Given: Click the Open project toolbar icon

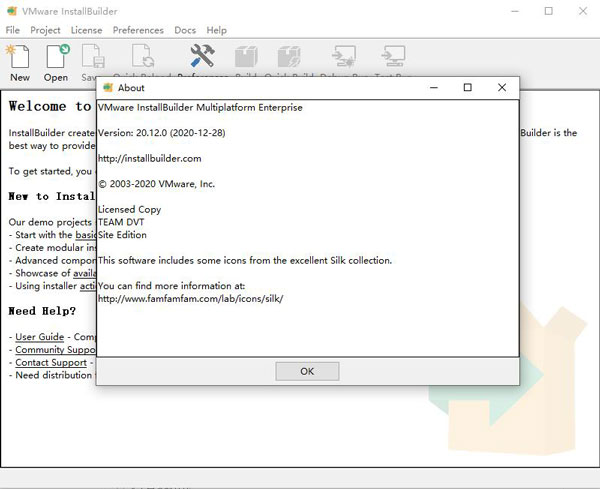Looking at the screenshot, I should pos(57,57).
